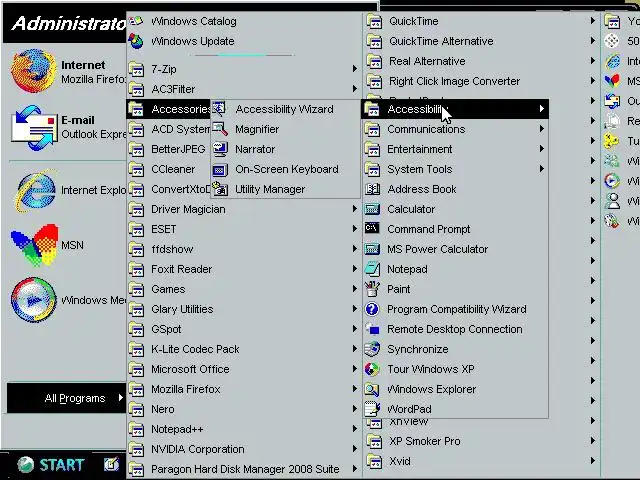Expand the AC3Filter submenu arrow
640x480 pixels.
pyautogui.click(x=355, y=89)
